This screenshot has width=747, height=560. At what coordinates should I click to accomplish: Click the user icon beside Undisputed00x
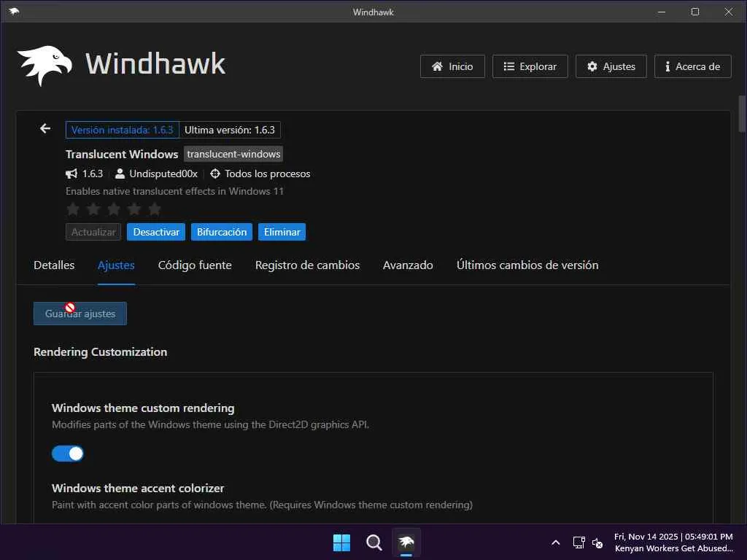[x=120, y=174]
